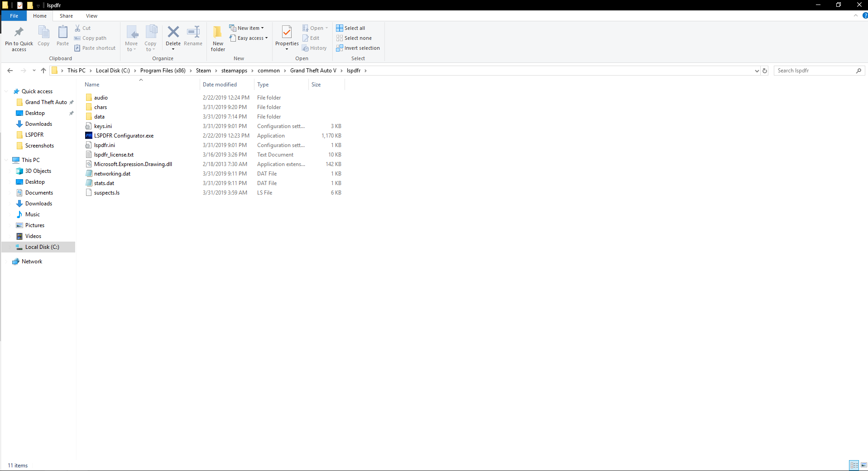
Task: Click the Properties checkmark icon
Action: click(x=287, y=32)
